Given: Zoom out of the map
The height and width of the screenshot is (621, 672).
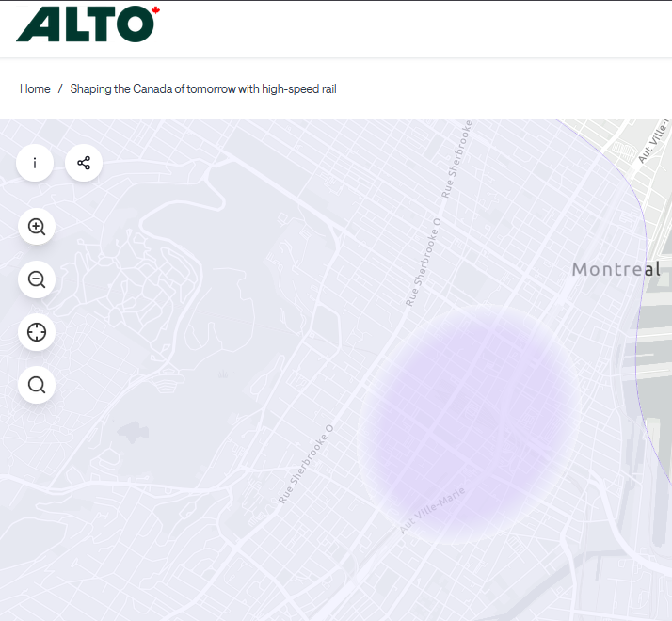Looking at the screenshot, I should (37, 279).
